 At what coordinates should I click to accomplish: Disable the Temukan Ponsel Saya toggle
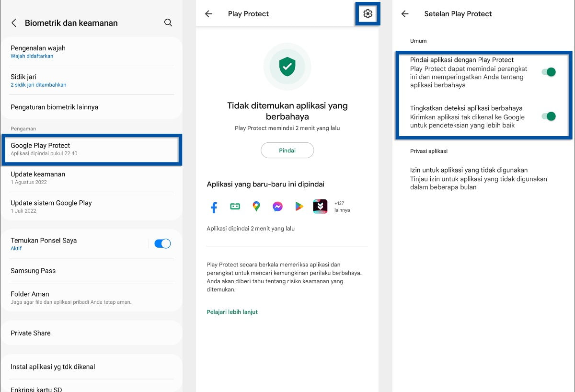[163, 243]
